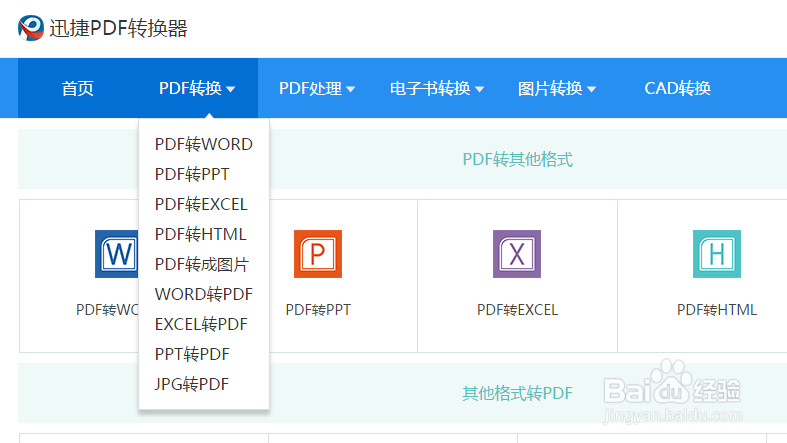The image size is (787, 443).
Task: Select WORD转PDF from the dropdown list
Action: (204, 294)
